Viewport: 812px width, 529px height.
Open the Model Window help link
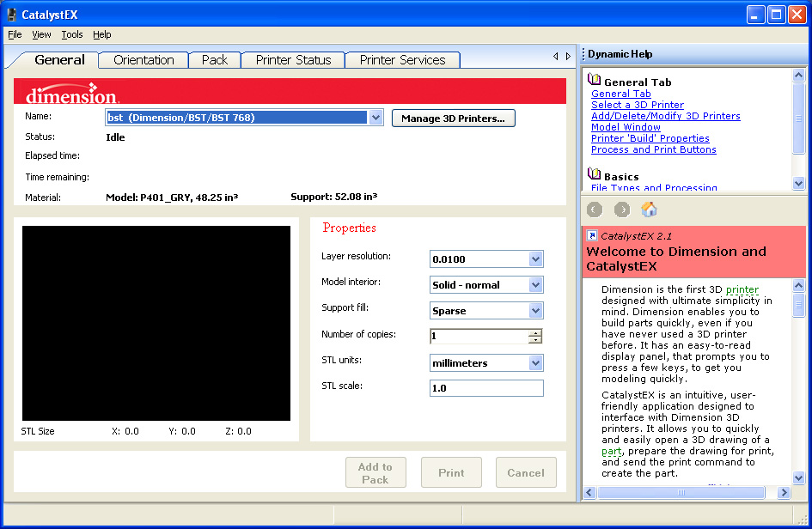click(626, 127)
